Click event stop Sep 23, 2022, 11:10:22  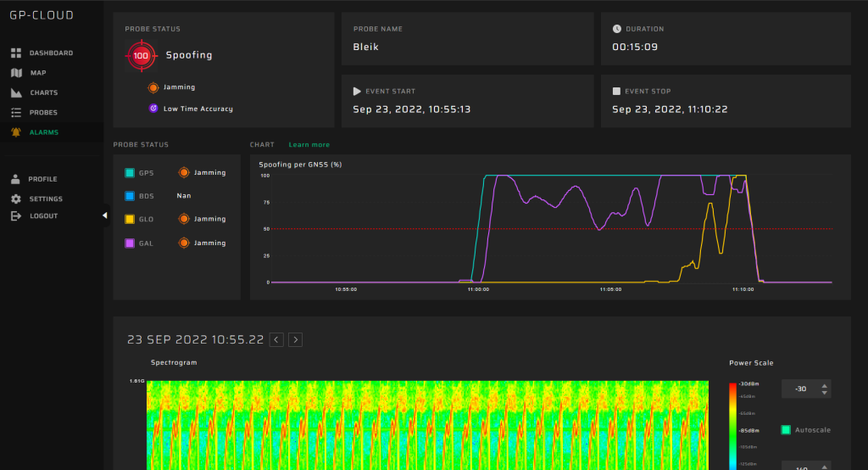click(670, 109)
